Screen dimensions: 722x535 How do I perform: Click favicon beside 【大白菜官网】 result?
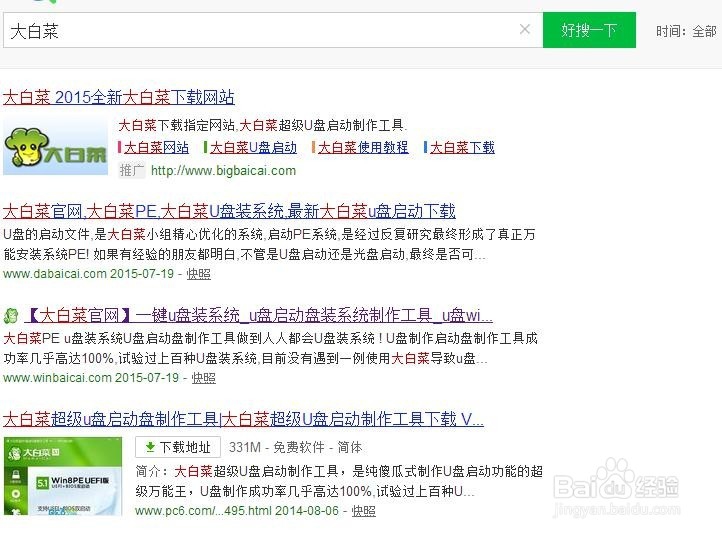click(x=11, y=316)
